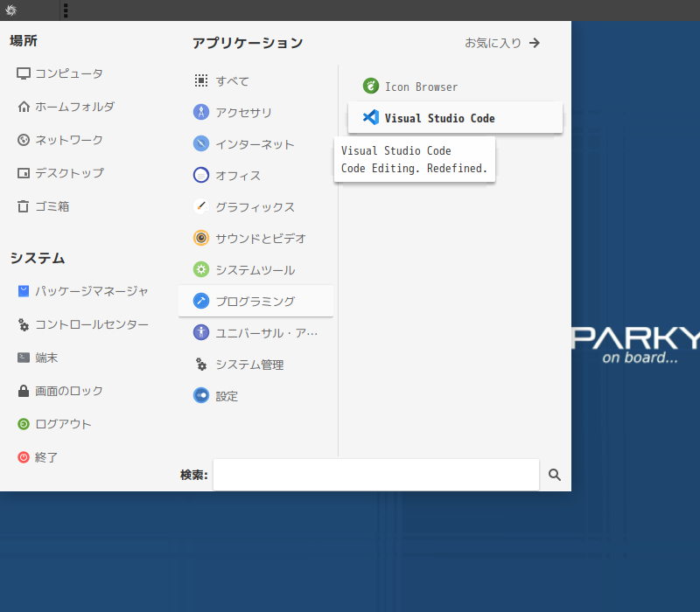Click 画面のロック to lock screen

click(59, 391)
